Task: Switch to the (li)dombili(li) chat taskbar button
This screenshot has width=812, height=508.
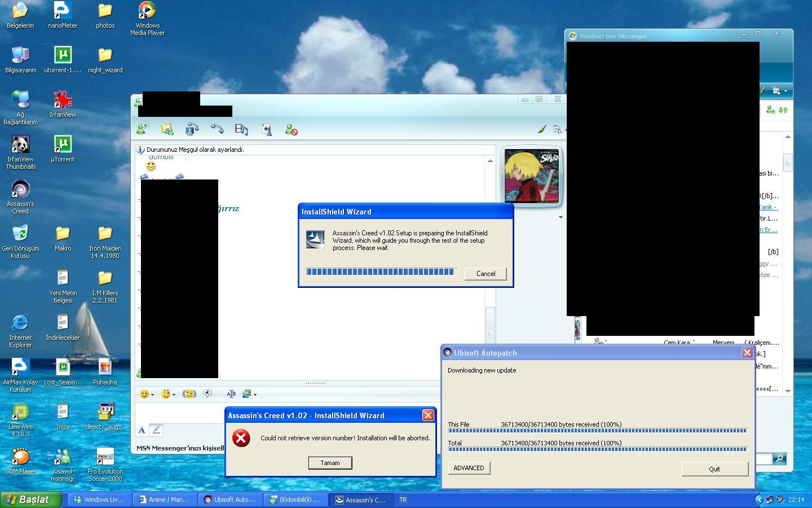Action: (x=296, y=500)
